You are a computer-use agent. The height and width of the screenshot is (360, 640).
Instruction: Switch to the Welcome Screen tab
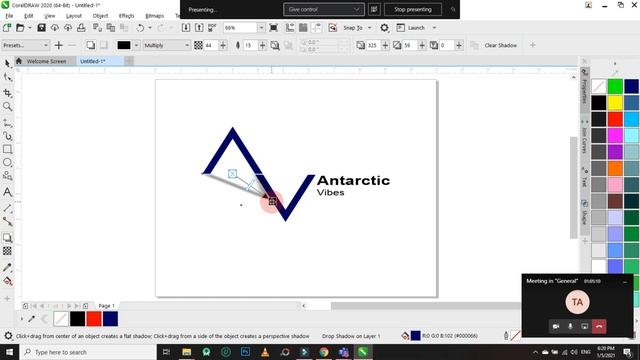pos(46,61)
